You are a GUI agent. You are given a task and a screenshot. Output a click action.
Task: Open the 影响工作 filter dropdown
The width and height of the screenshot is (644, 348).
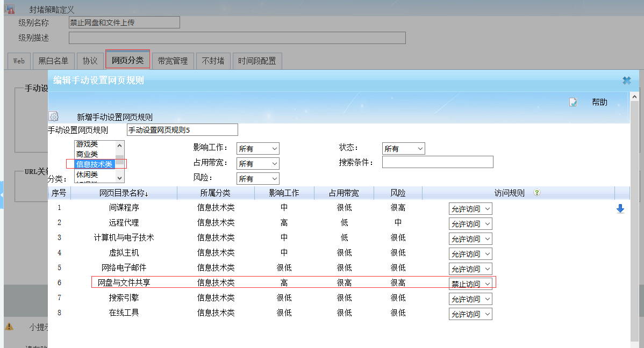(x=257, y=149)
